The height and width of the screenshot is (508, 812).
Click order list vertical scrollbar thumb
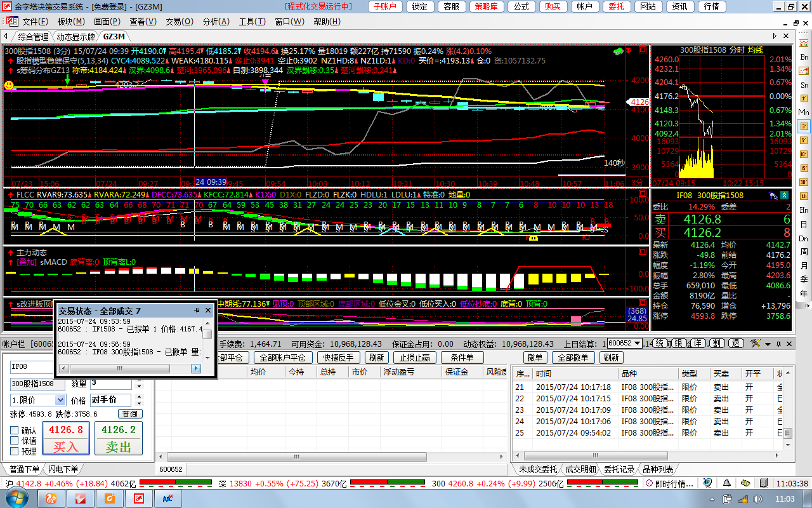coord(788,433)
